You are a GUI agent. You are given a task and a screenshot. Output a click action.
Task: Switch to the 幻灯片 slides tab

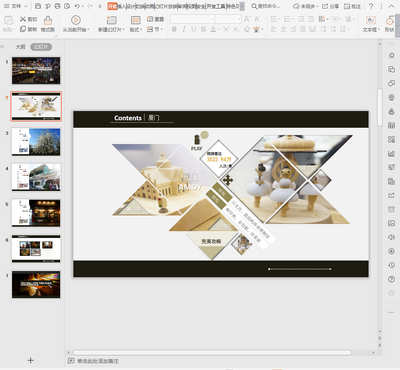click(x=41, y=47)
